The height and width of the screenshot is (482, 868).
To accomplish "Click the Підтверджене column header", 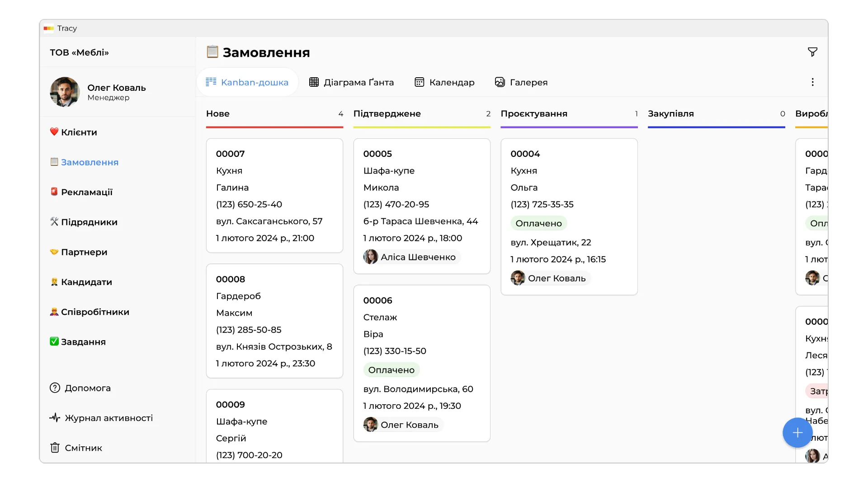I will click(387, 114).
